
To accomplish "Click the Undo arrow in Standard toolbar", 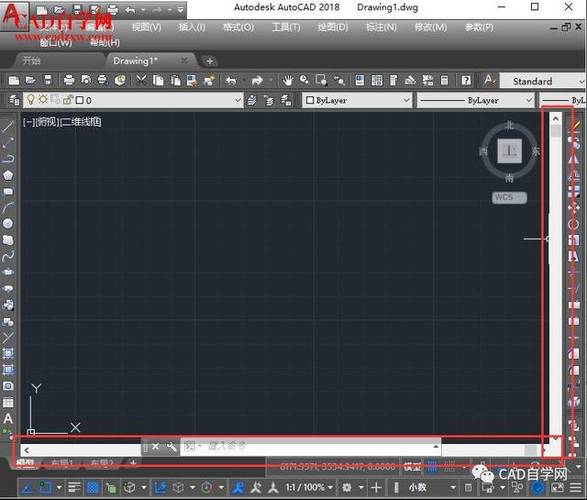I will [231, 80].
